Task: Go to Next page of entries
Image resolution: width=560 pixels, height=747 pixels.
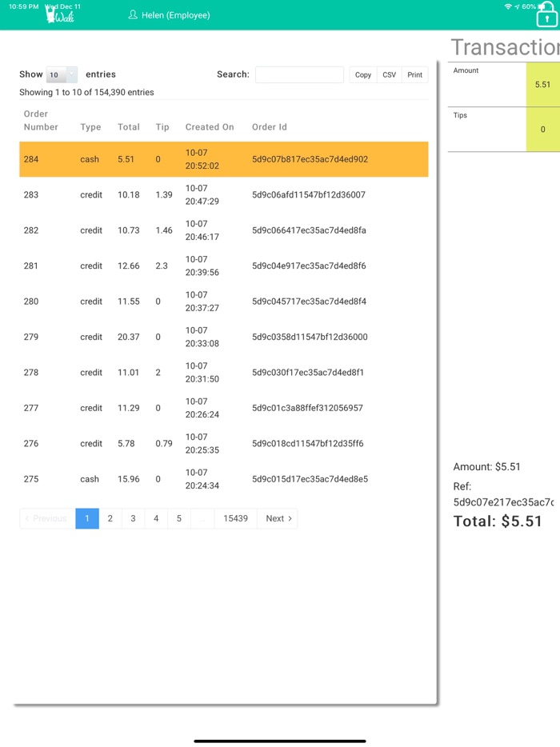Action: 278,518
